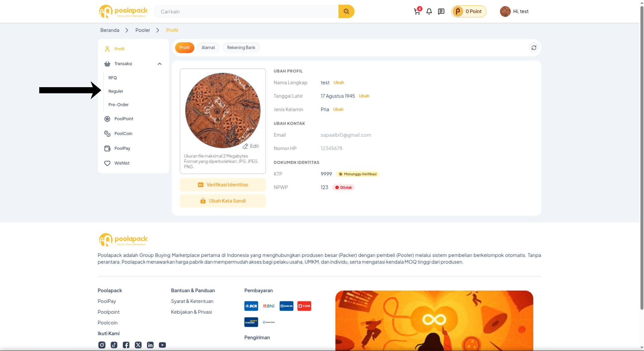Open notifications bell icon
The width and height of the screenshot is (644, 351).
429,11
